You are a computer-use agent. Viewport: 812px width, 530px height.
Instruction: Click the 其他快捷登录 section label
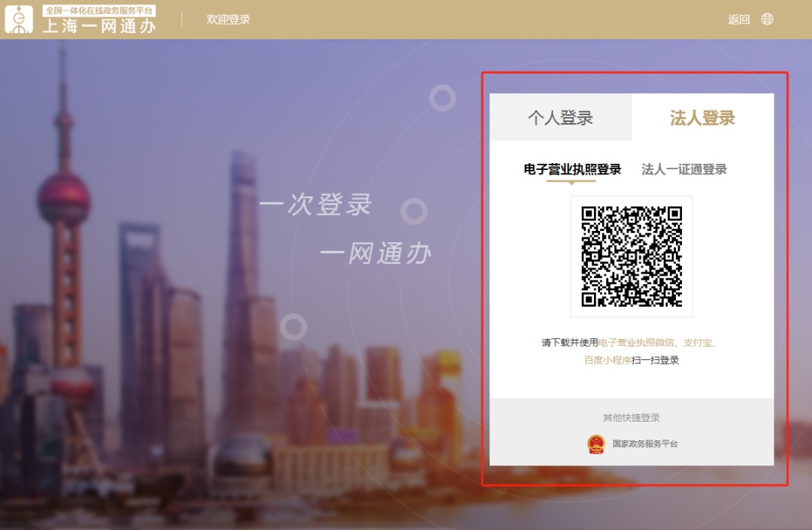[x=632, y=418]
